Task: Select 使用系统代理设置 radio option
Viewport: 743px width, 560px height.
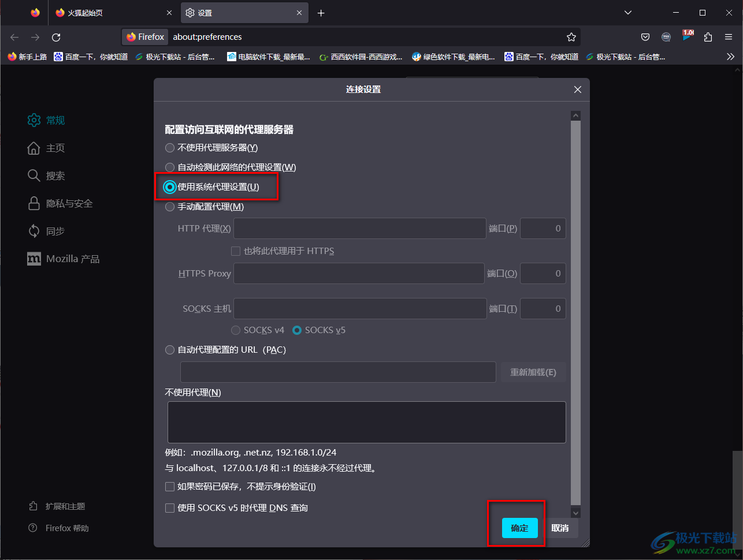Action: click(170, 187)
